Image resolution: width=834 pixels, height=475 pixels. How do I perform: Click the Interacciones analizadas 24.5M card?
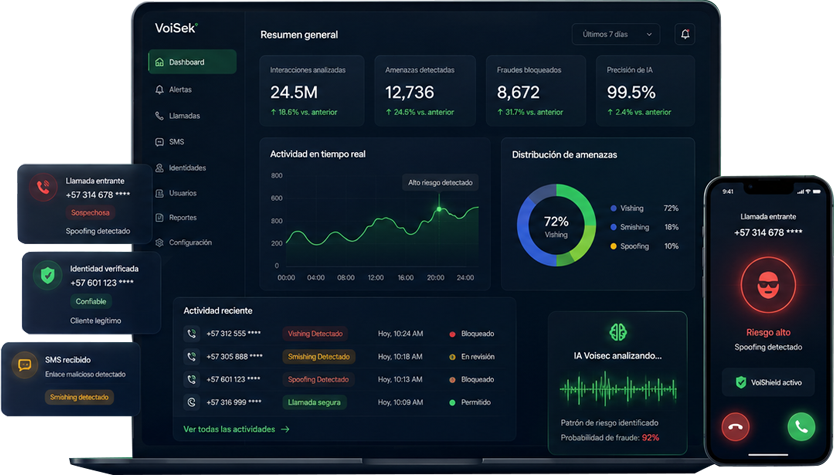[312, 91]
